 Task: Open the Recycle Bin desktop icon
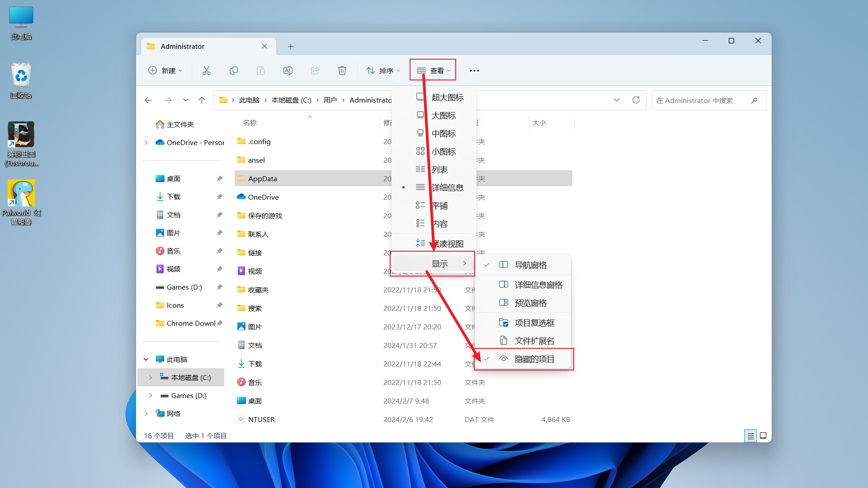pos(21,81)
